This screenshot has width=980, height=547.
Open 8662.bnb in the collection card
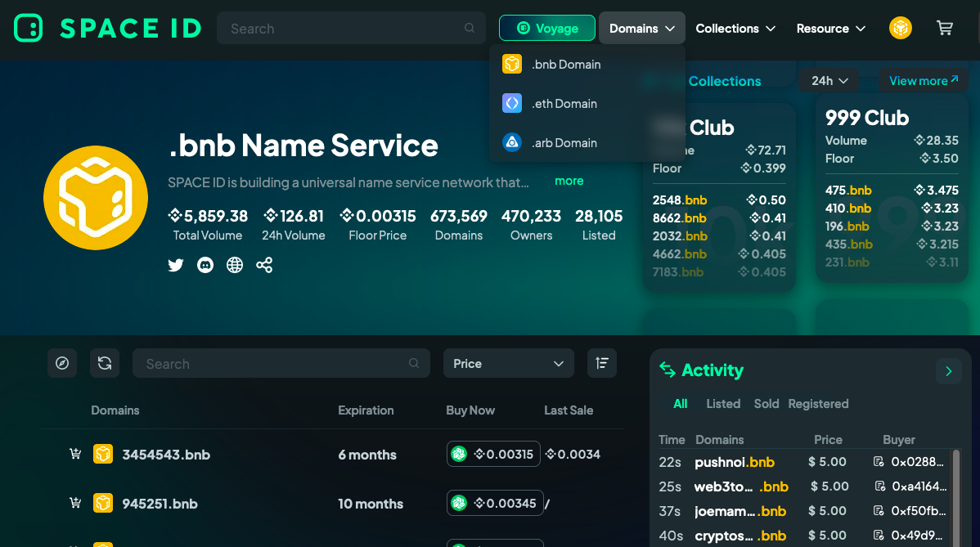(x=680, y=218)
